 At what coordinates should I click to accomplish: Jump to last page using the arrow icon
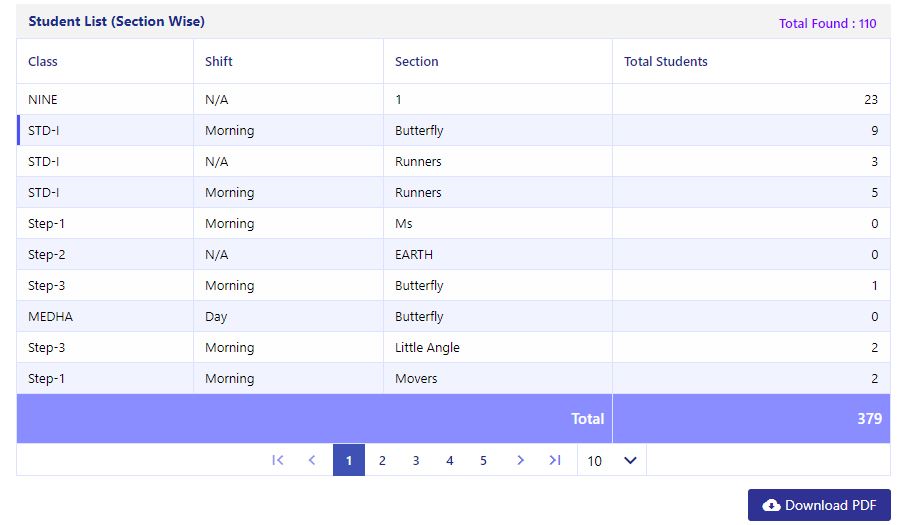(x=555, y=460)
